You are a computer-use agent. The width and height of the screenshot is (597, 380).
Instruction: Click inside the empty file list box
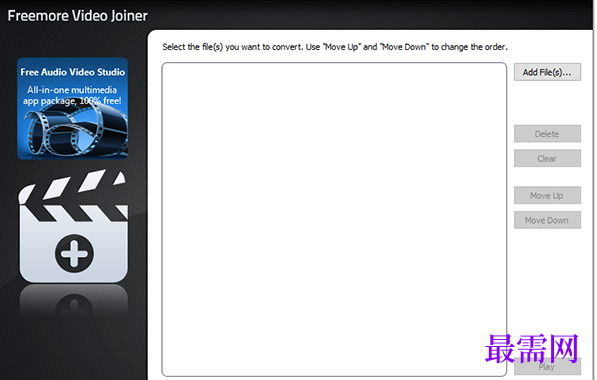click(334, 219)
